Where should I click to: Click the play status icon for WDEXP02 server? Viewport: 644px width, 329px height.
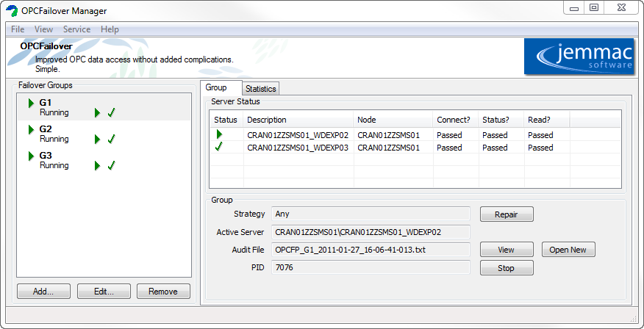point(219,135)
